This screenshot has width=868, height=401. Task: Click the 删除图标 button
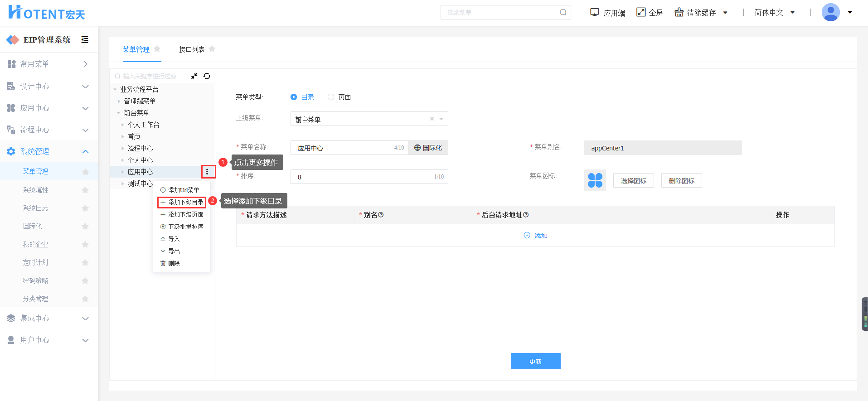click(x=682, y=180)
